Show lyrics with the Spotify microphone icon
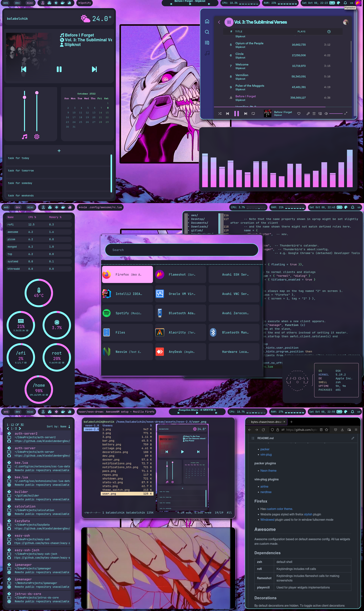Viewport: 364px width, 611px height. click(308, 114)
